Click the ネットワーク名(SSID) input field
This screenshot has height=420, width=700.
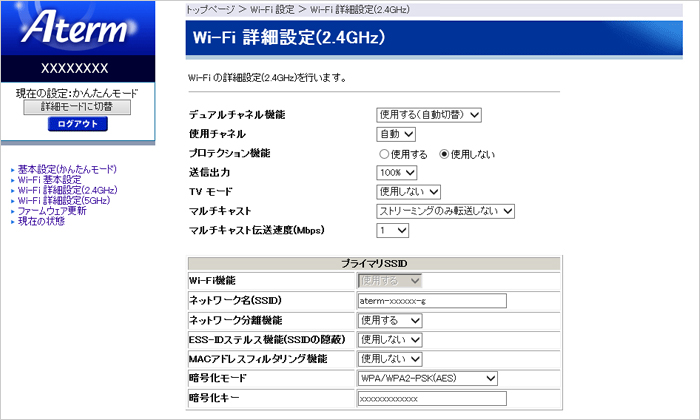coord(432,300)
